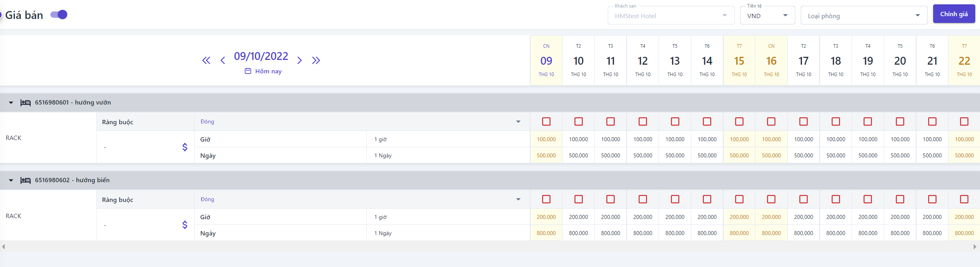Go to the previous day arrow
The width and height of the screenshot is (980, 267).
click(x=223, y=60)
